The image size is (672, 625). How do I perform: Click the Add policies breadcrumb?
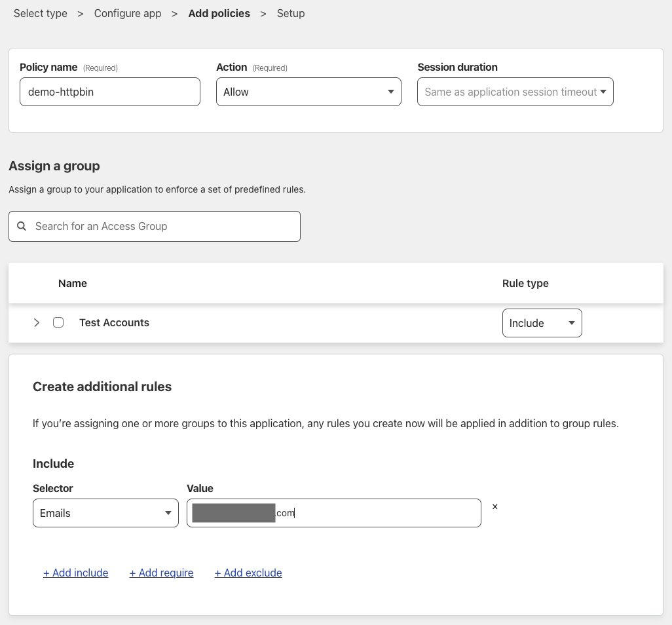[219, 13]
